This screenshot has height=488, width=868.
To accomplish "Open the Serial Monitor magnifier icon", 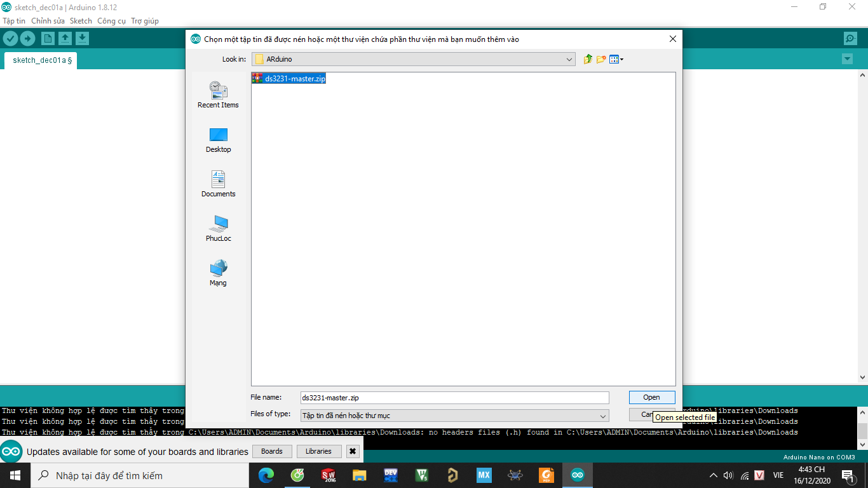I will 850,39.
